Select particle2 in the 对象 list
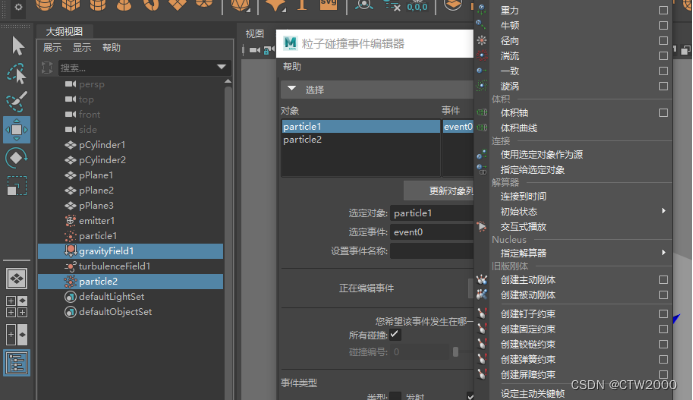Image resolution: width=693 pixels, height=400 pixels. coord(361,140)
